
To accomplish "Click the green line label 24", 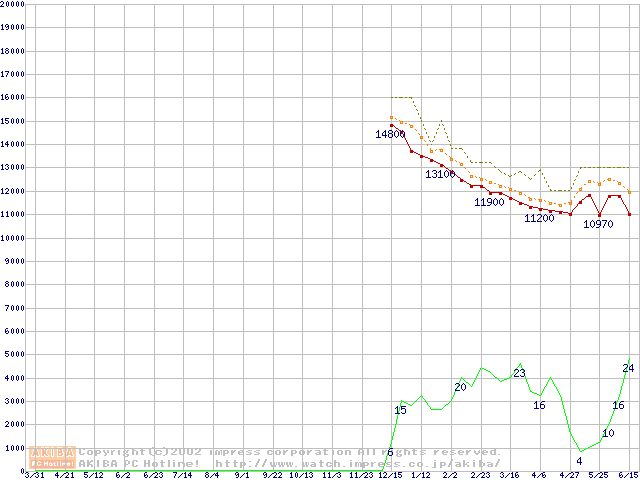I will [x=628, y=368].
